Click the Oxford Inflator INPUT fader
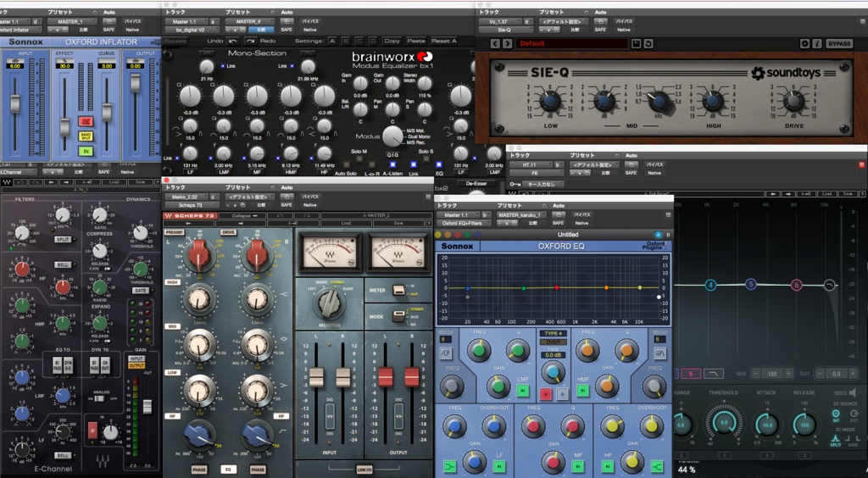Viewport: 868px width, 478px height. (15, 103)
